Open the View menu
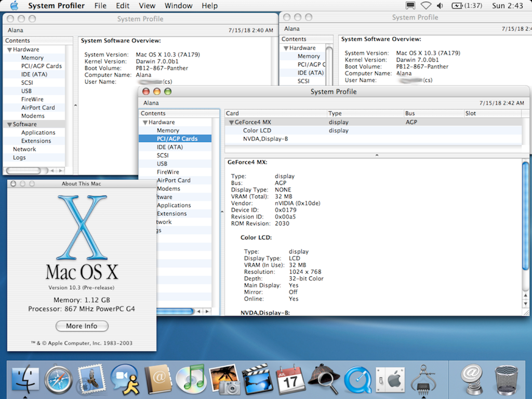Screen dimensions: 532x399 point(147,6)
